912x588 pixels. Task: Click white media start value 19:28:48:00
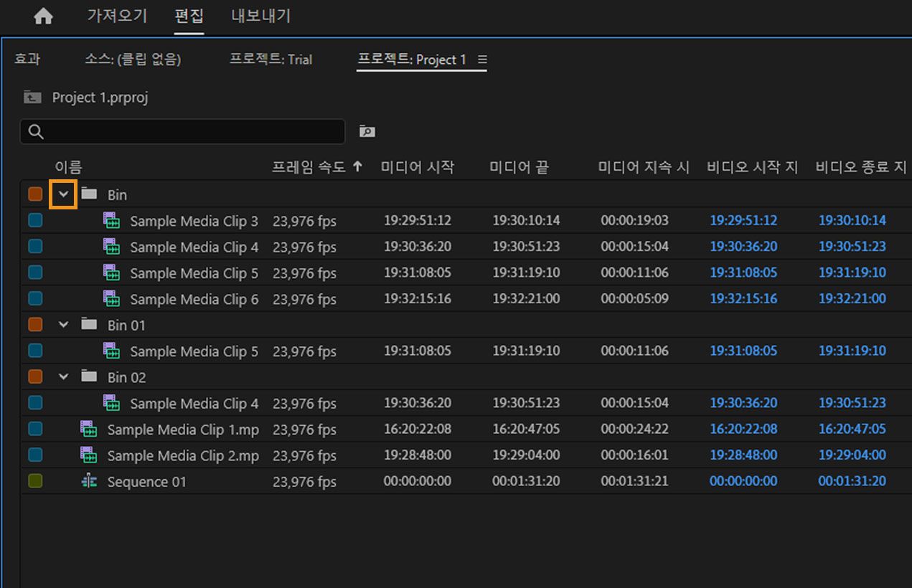click(418, 455)
